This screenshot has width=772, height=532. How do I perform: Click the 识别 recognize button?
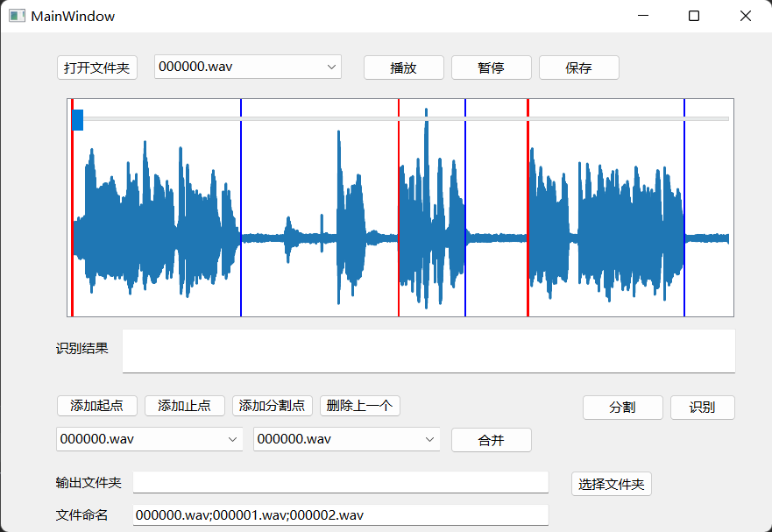pyautogui.click(x=703, y=408)
